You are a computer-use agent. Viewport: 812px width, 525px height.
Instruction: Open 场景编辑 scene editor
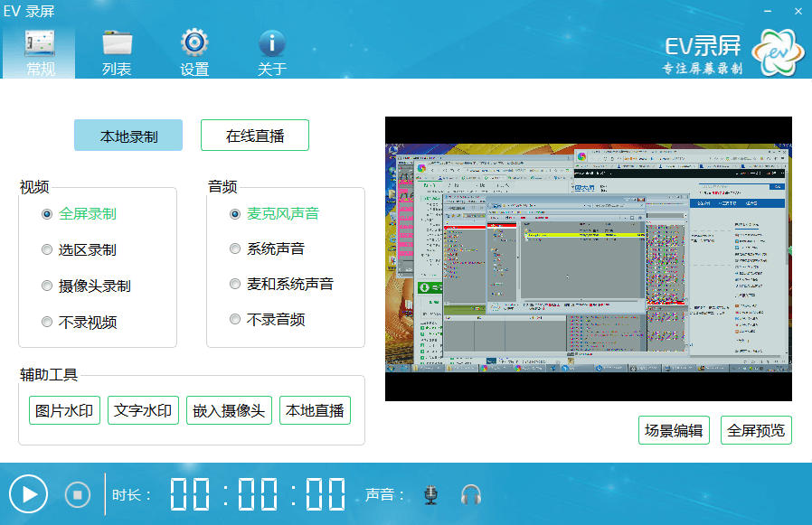point(674,430)
